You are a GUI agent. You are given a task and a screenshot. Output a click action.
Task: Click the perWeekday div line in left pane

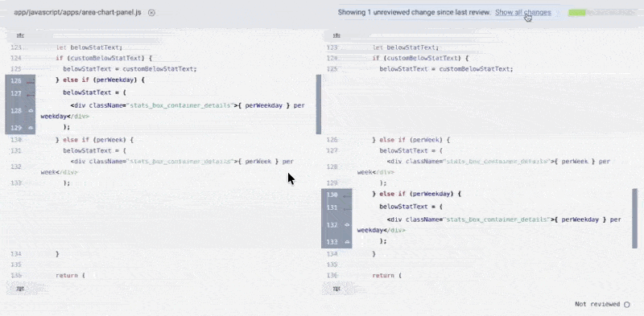173,111
